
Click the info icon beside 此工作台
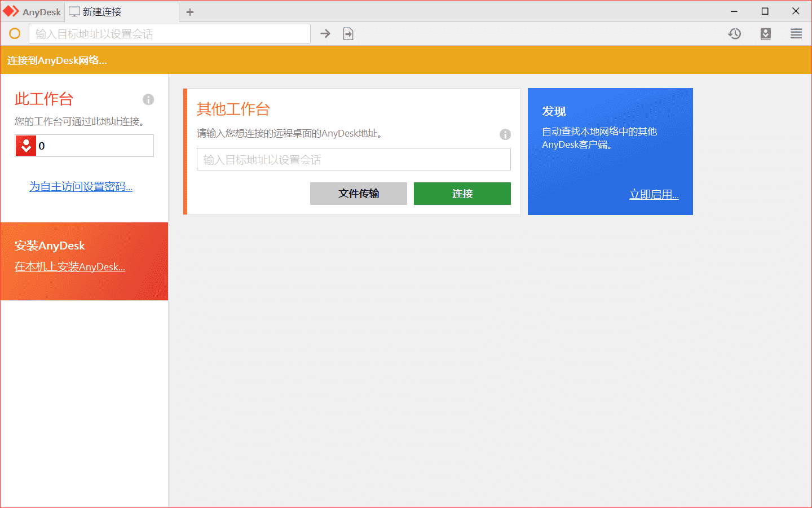pyautogui.click(x=148, y=99)
